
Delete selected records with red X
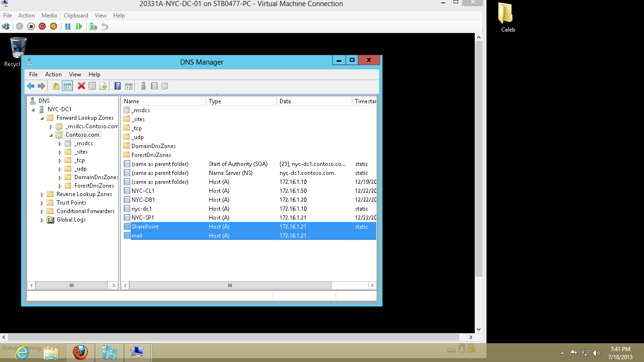click(x=81, y=86)
